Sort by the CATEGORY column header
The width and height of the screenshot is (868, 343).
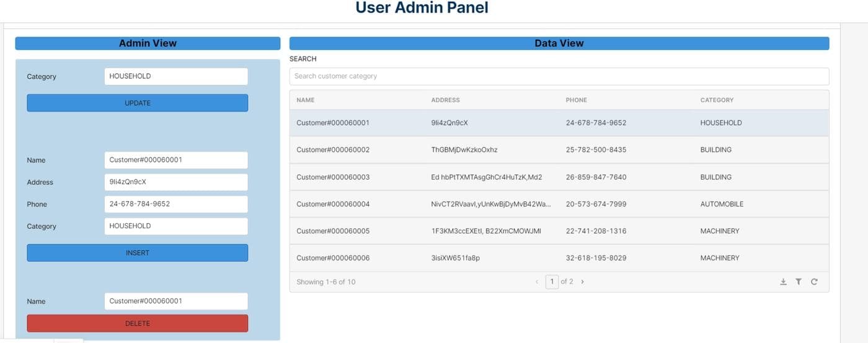point(717,100)
